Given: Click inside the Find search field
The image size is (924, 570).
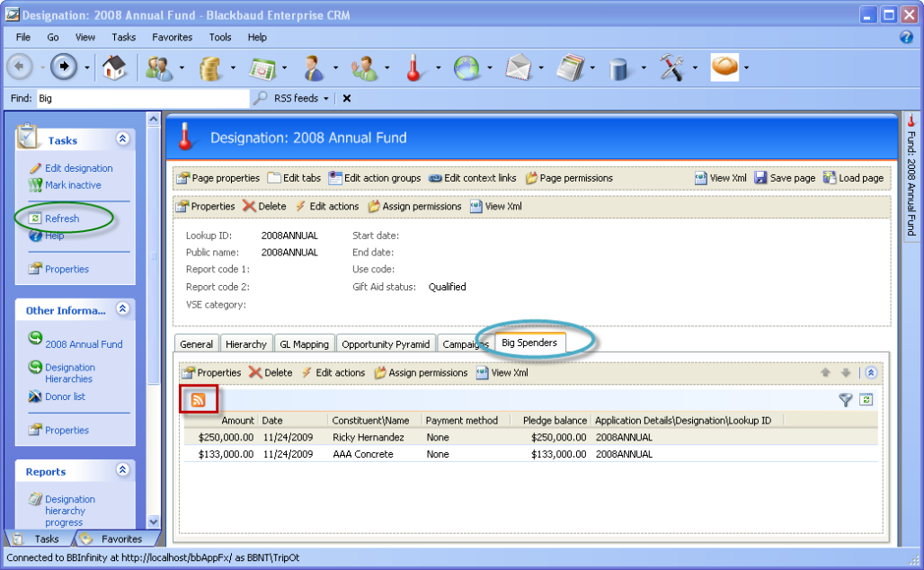Looking at the screenshot, I should click(141, 99).
